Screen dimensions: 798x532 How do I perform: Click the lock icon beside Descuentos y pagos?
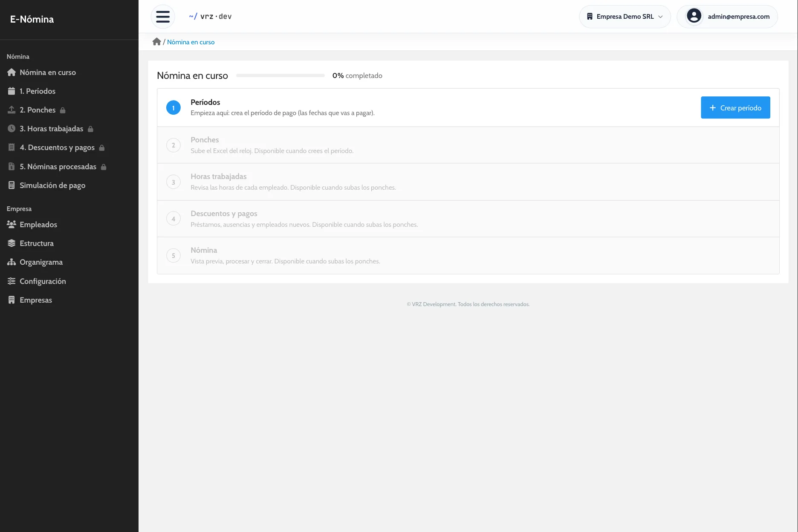(102, 148)
